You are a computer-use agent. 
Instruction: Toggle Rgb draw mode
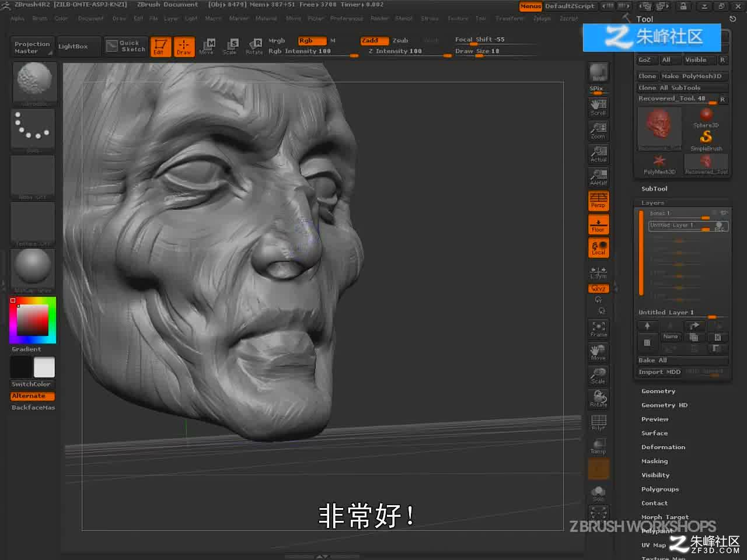click(312, 41)
